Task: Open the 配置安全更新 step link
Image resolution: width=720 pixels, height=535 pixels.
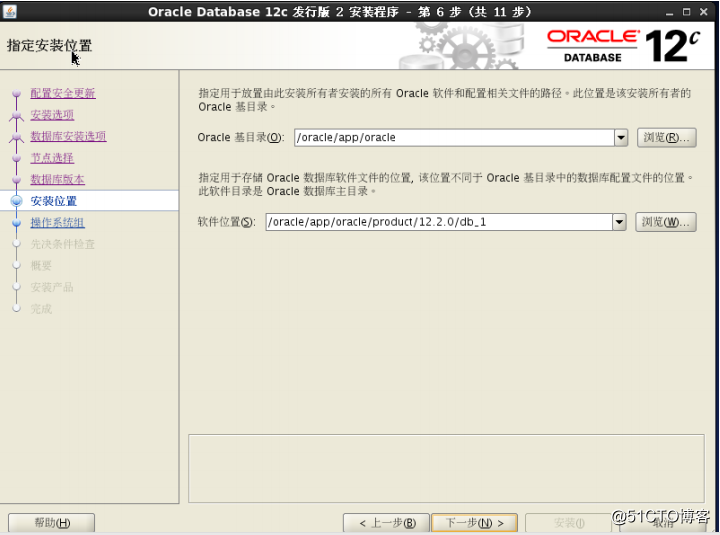Action: [63, 93]
